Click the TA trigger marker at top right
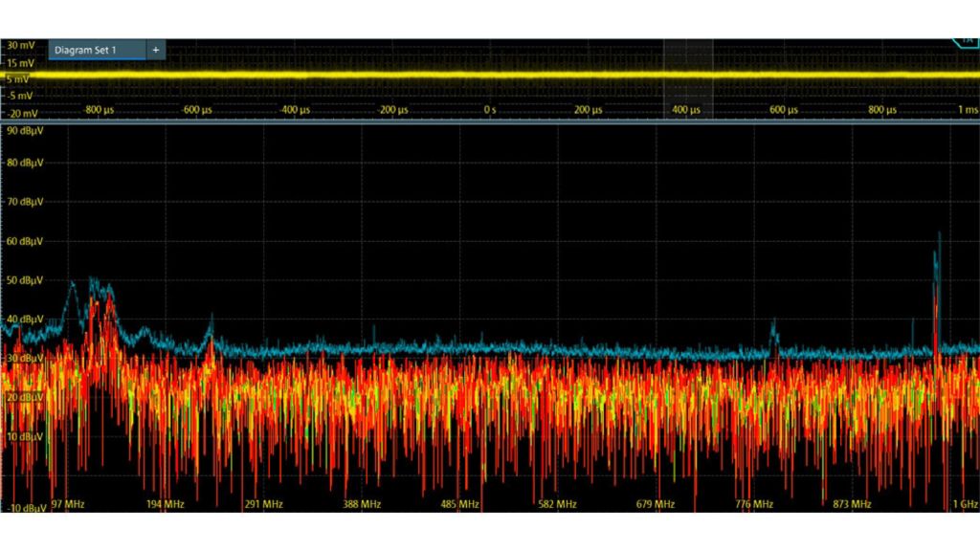The height and width of the screenshot is (551, 980). click(x=963, y=42)
